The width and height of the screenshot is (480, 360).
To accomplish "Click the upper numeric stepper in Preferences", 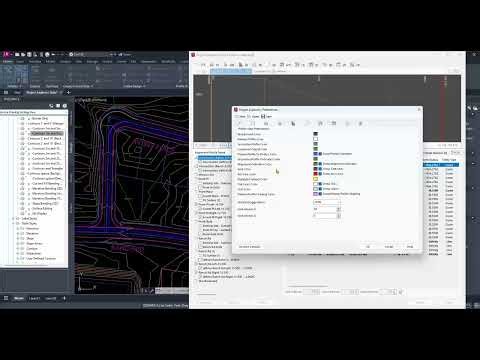I will 339,209.
